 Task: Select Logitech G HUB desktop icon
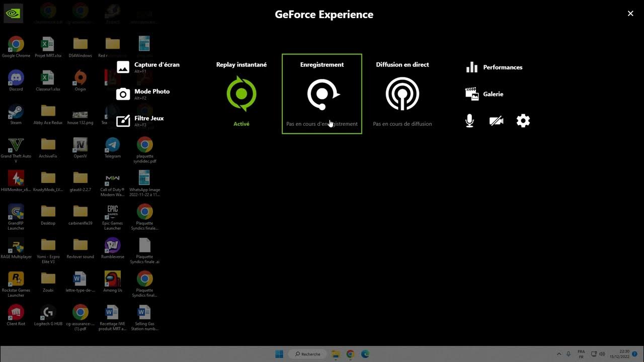(x=48, y=315)
